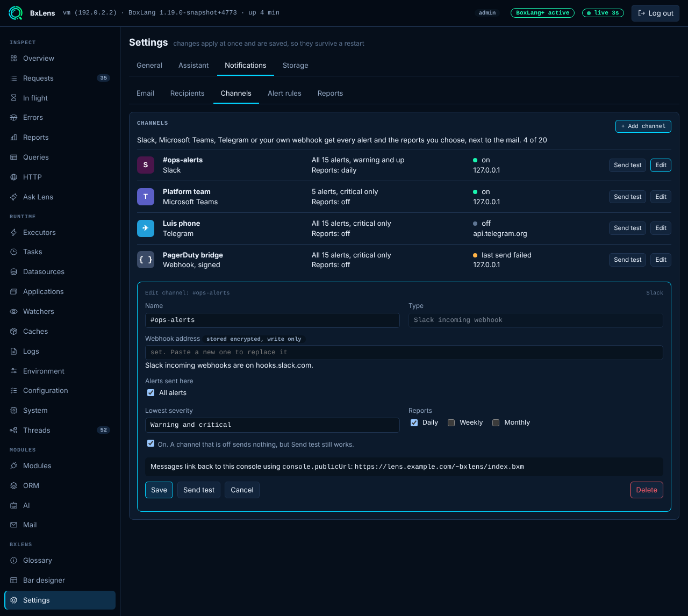Open Overview via its grid icon
This screenshot has width=688, height=616.
tap(14, 58)
